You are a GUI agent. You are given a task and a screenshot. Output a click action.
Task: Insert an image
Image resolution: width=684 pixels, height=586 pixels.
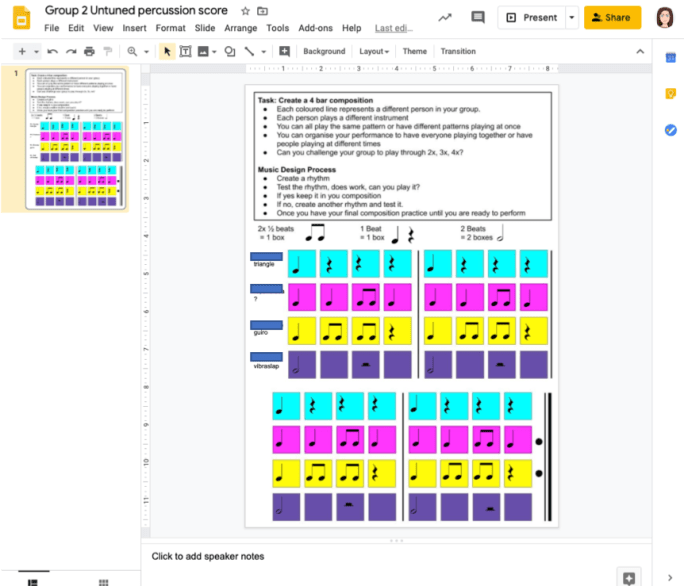203,51
